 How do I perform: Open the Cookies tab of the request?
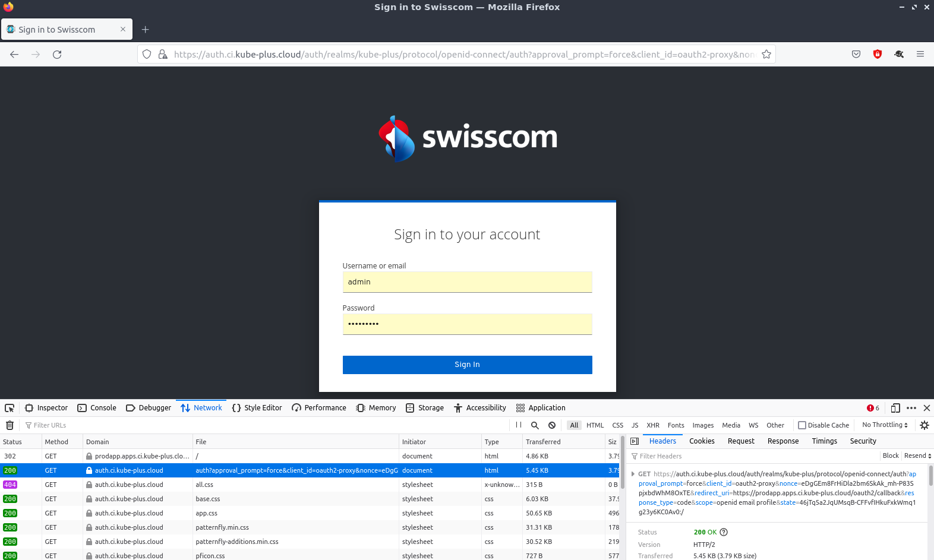[702, 441]
